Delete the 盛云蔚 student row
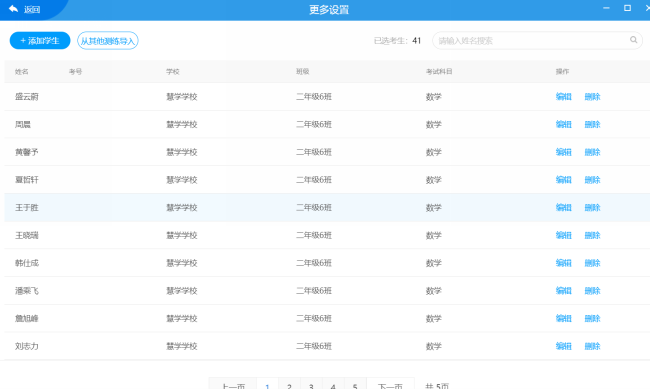This screenshot has height=389, width=650. 592,97
